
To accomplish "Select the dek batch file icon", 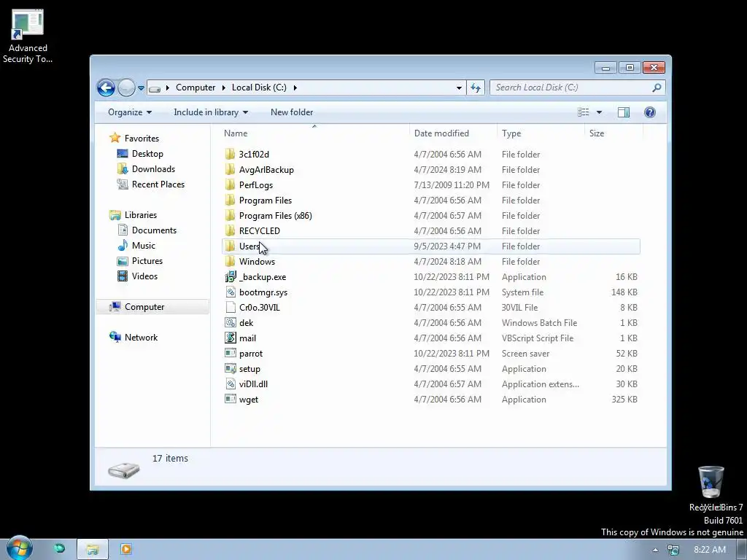I will [230, 323].
